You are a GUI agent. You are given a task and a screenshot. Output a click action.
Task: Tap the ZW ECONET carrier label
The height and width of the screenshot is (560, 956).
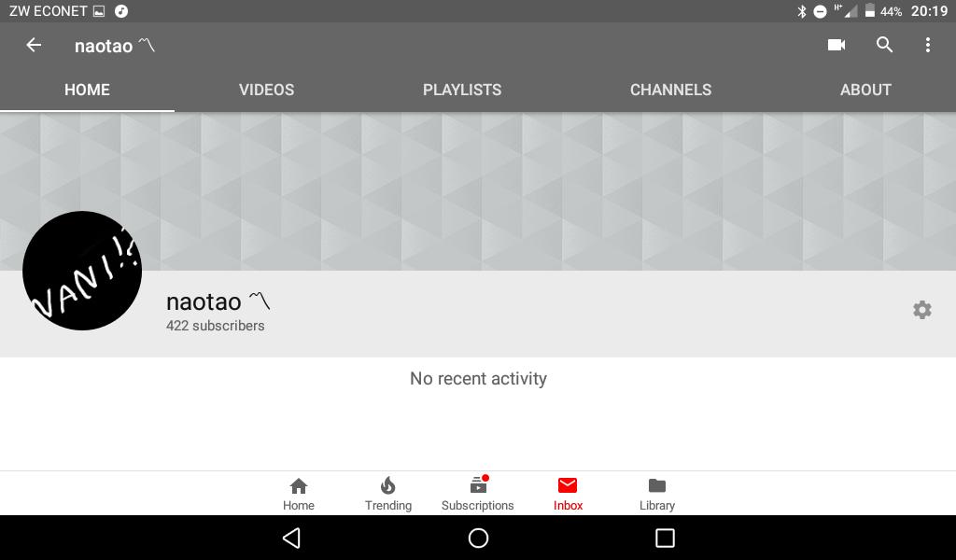coord(48,11)
